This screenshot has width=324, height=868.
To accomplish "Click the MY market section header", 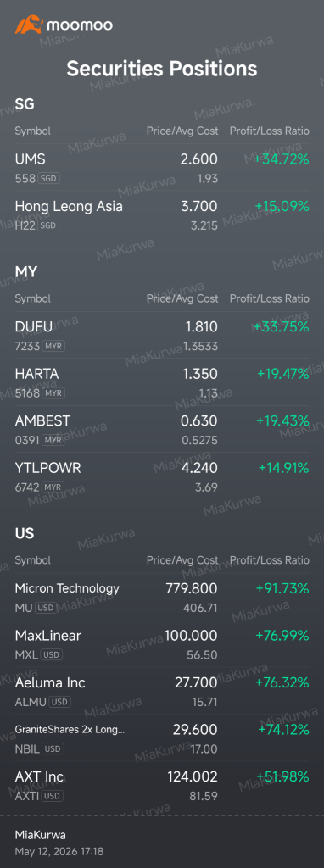I will coord(26,272).
